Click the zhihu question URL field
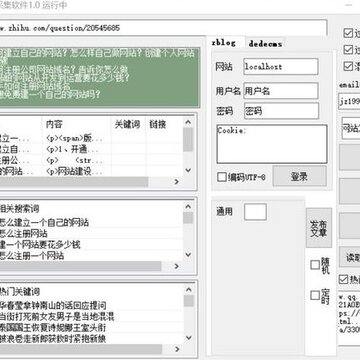This screenshot has width=360, height=360. 163,28
